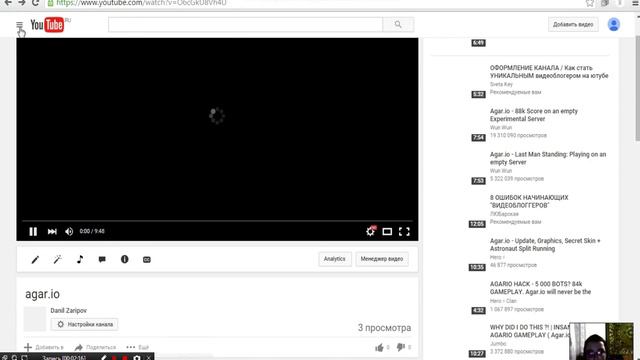Click the Analytics button
The width and height of the screenshot is (640, 360).
coord(335,259)
